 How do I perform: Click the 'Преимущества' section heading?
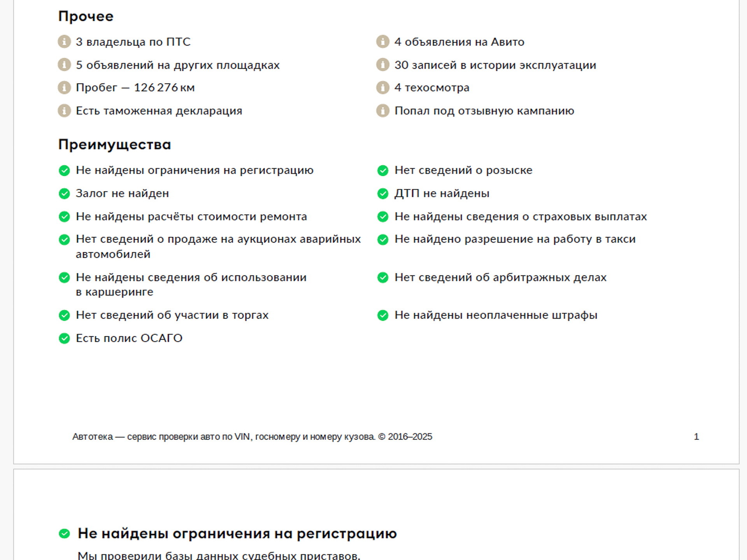point(115,145)
